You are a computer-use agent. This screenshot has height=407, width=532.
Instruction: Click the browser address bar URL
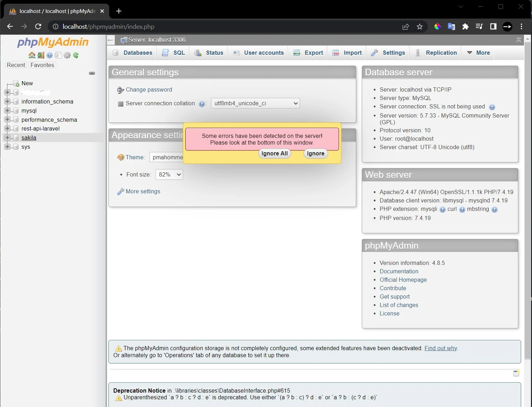click(x=108, y=27)
